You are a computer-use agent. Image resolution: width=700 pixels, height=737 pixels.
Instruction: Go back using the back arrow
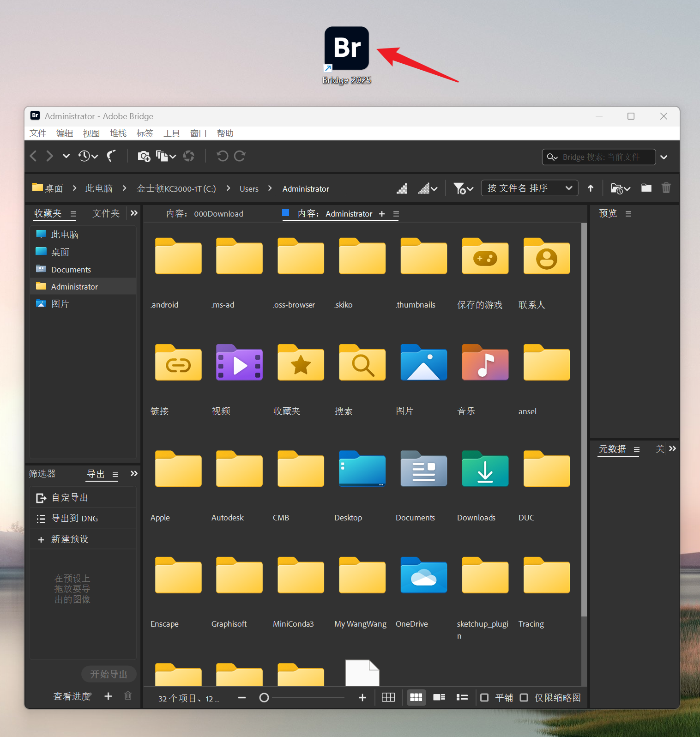(x=33, y=156)
